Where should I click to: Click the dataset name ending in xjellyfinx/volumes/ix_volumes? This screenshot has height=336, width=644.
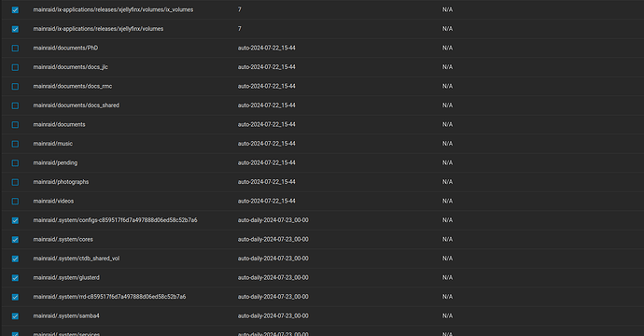coord(113,9)
